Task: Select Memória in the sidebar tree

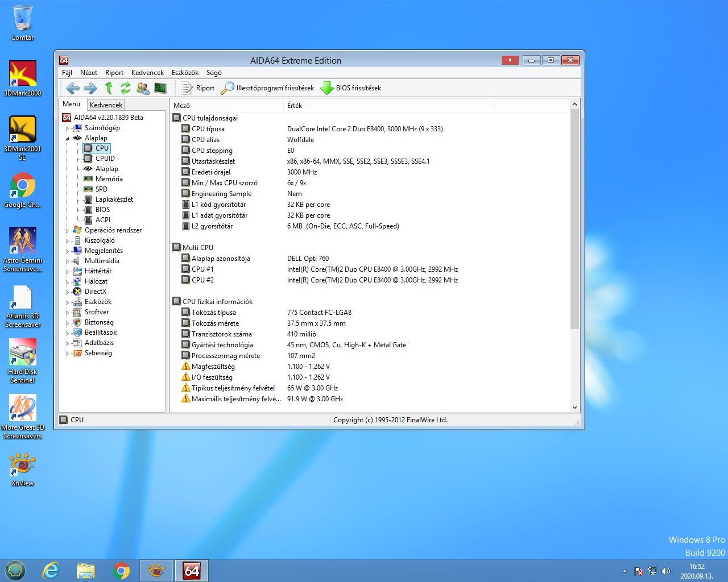Action: tap(109, 179)
